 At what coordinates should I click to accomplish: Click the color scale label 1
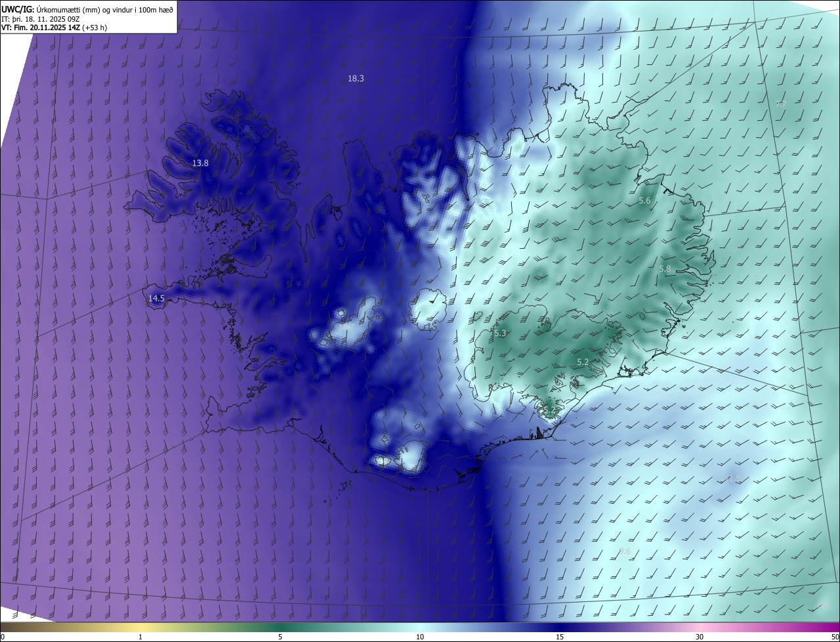[x=140, y=637]
